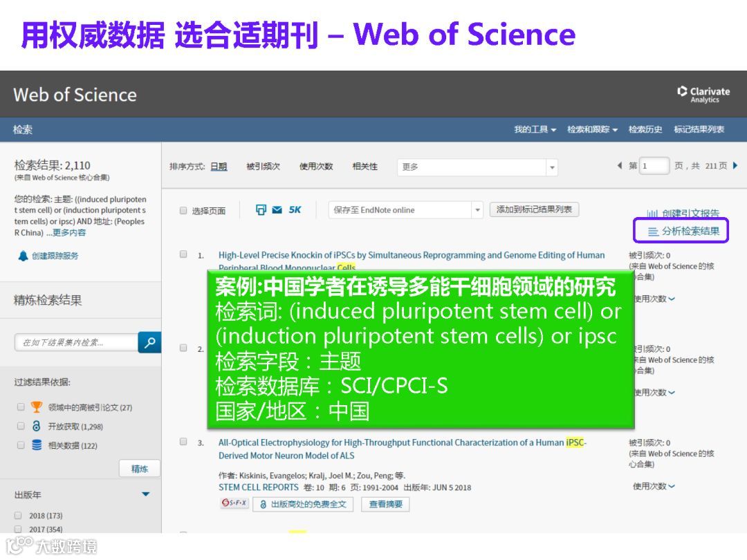
Task: Go to previous results page arrow
Action: click(619, 166)
